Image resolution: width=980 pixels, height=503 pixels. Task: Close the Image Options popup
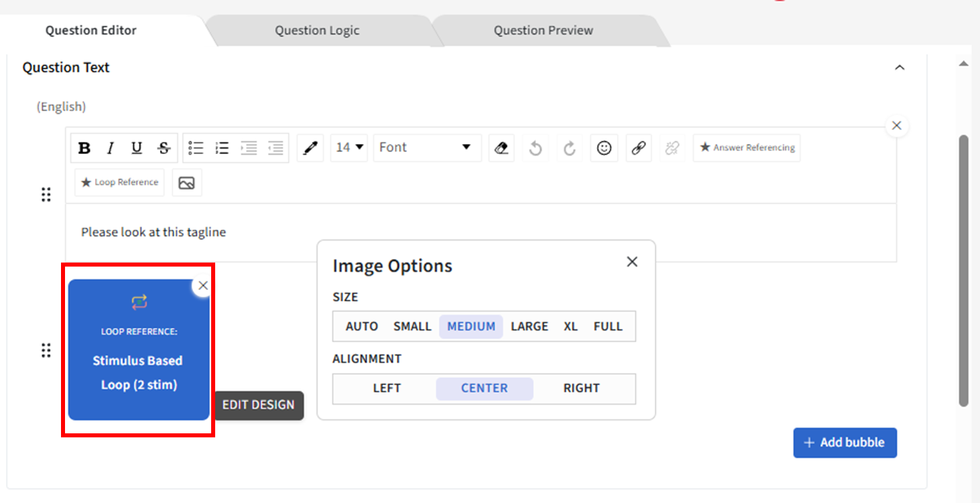631,262
